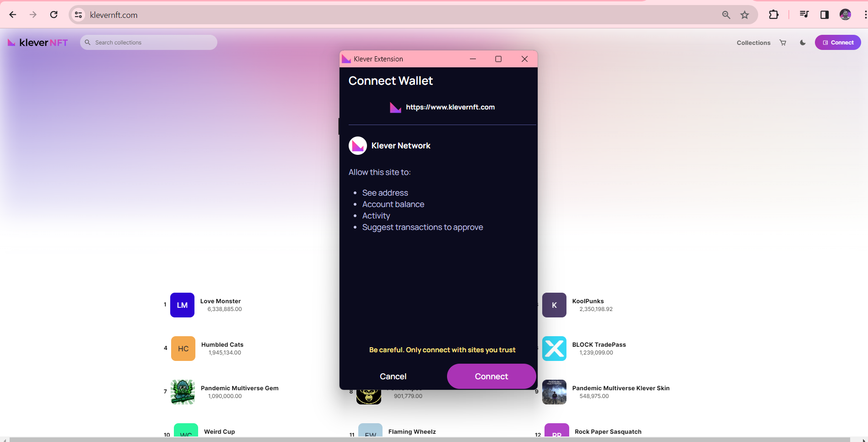Click the Klever NFT logo

[38, 43]
